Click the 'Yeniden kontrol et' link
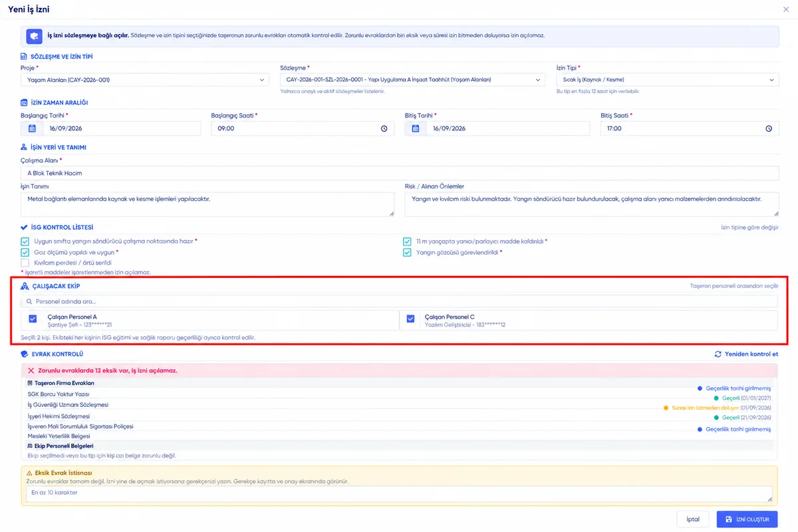Screen dimensions: 798x532 pos(746,354)
